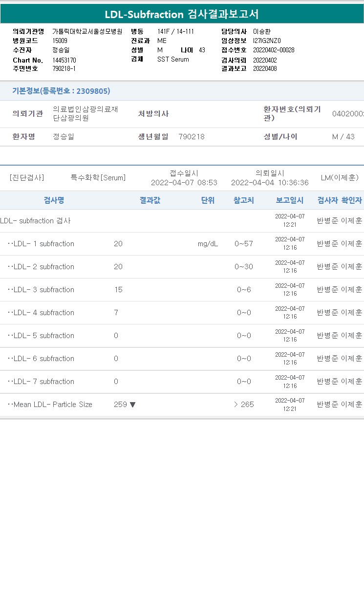Screen dimensions: 364x600
Task: Click the 단위 column header
Action: coord(208,200)
